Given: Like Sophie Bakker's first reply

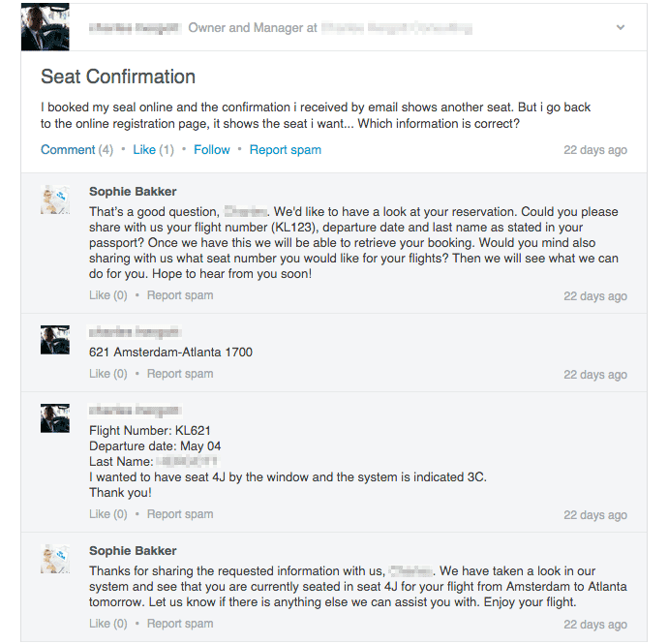Looking at the screenshot, I should pos(107,295).
